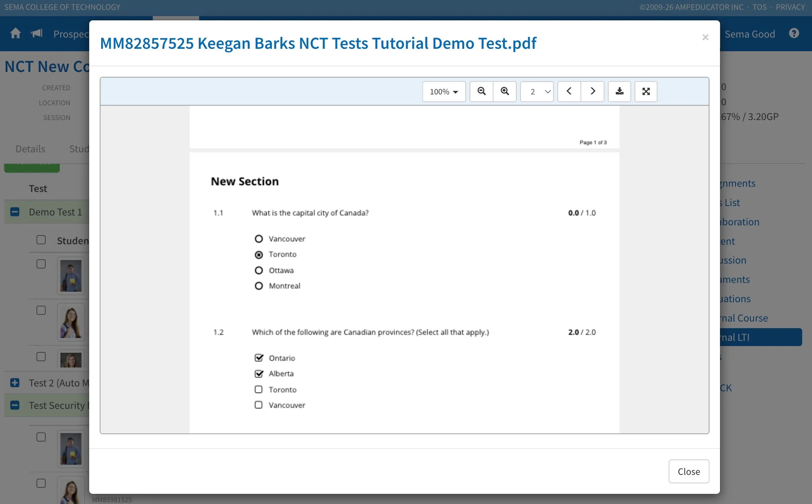Open the page number dropdown
The height and width of the screenshot is (504, 812).
(537, 92)
